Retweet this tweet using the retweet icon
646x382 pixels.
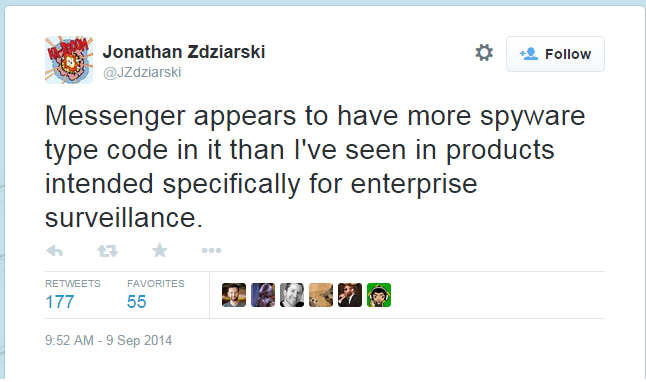(x=108, y=251)
